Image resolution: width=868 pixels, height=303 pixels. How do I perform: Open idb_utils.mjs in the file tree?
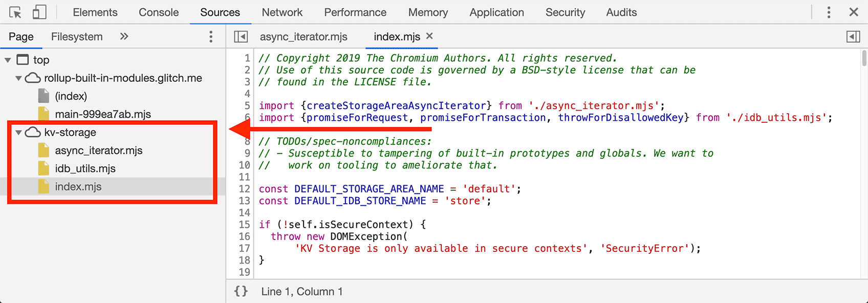point(85,168)
